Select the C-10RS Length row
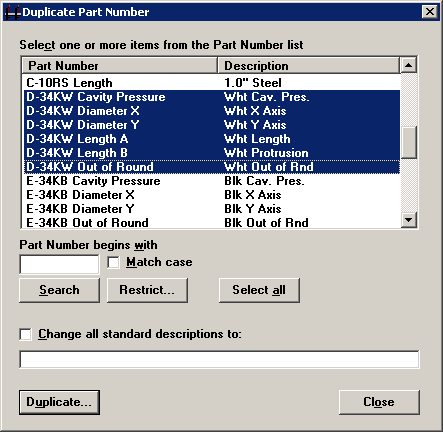443x432 pixels. 212,83
